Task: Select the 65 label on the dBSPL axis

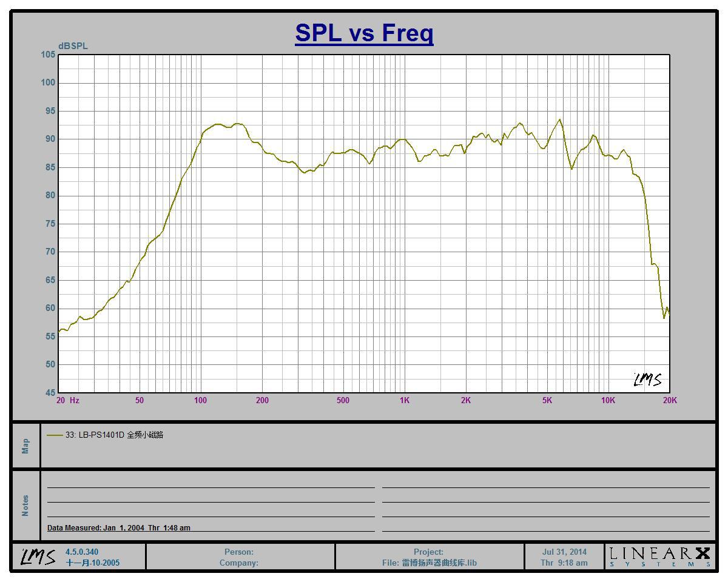Action: coord(50,280)
